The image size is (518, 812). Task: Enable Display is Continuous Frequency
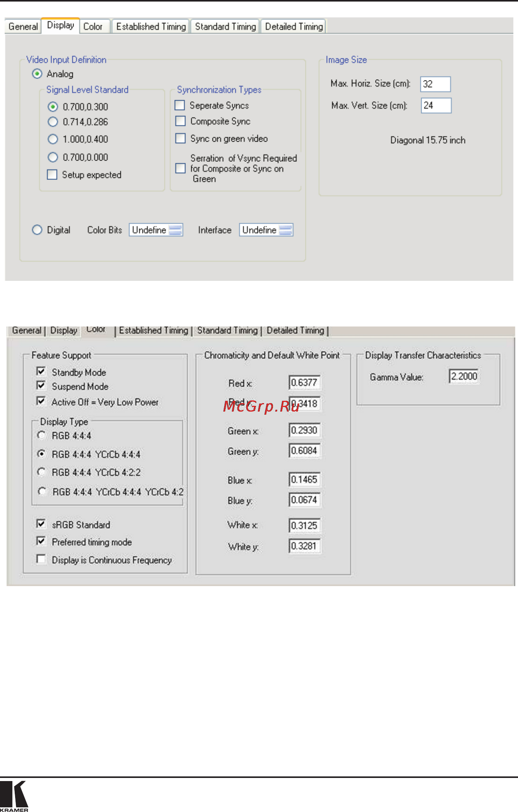(41, 559)
